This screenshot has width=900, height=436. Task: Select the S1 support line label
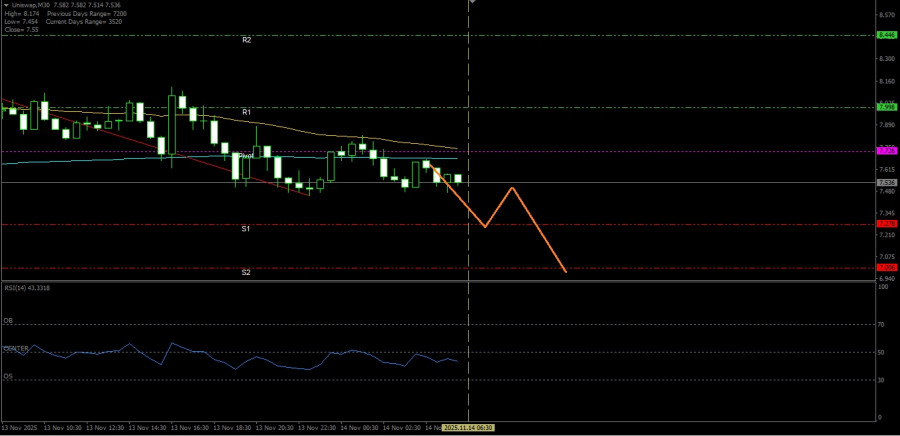[246, 229]
